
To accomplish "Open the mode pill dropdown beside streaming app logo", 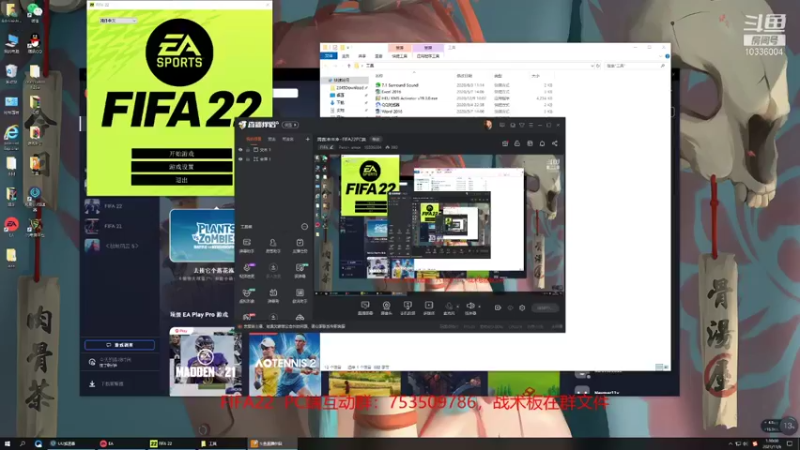I will pos(290,124).
